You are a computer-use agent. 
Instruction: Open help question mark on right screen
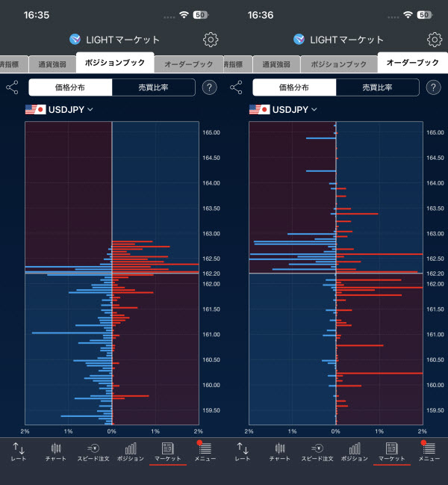point(434,87)
